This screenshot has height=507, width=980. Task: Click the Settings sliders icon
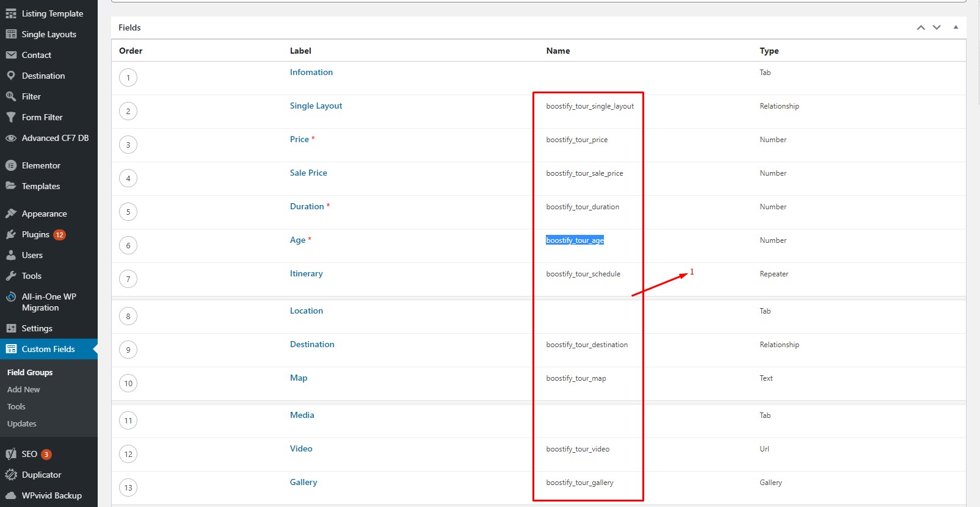click(11, 328)
